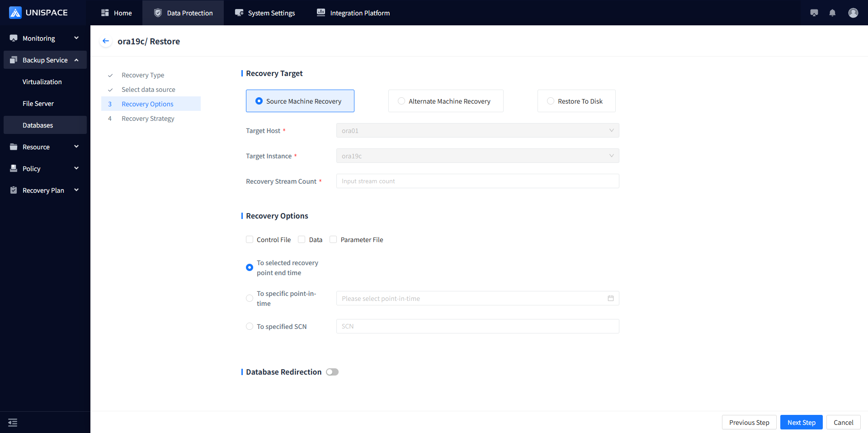Select the Alternate Machine Recovery radio option

[401, 101]
